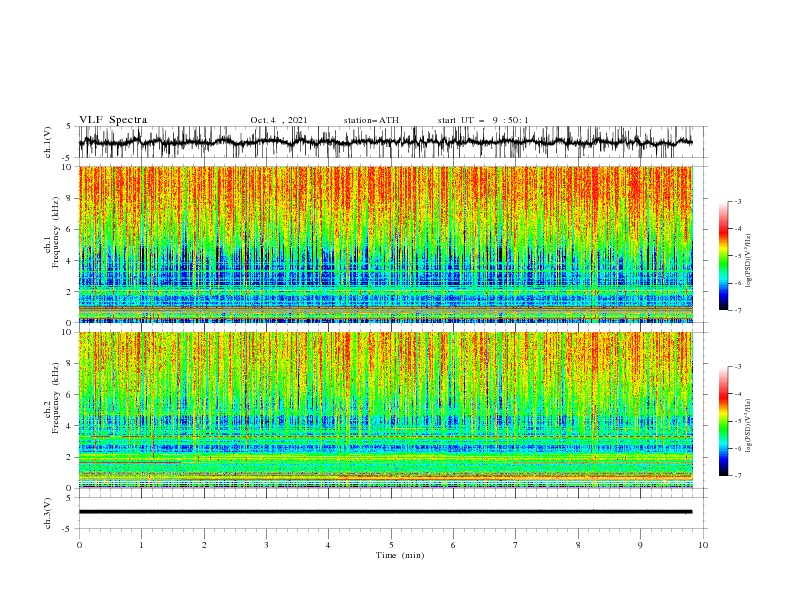Click the upper PSD color scale bar
Viewport: 792px width, 612px height.
click(x=723, y=255)
